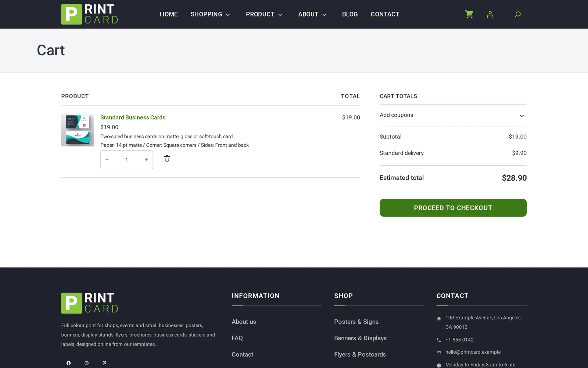This screenshot has width=588, height=368.
Task: Open the Contact menu item in header
Action: (385, 14)
